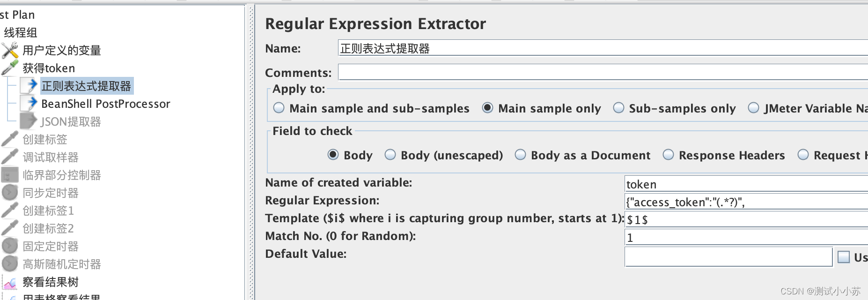
Task: Click the 同步定时器 timer icon
Action: 9,193
